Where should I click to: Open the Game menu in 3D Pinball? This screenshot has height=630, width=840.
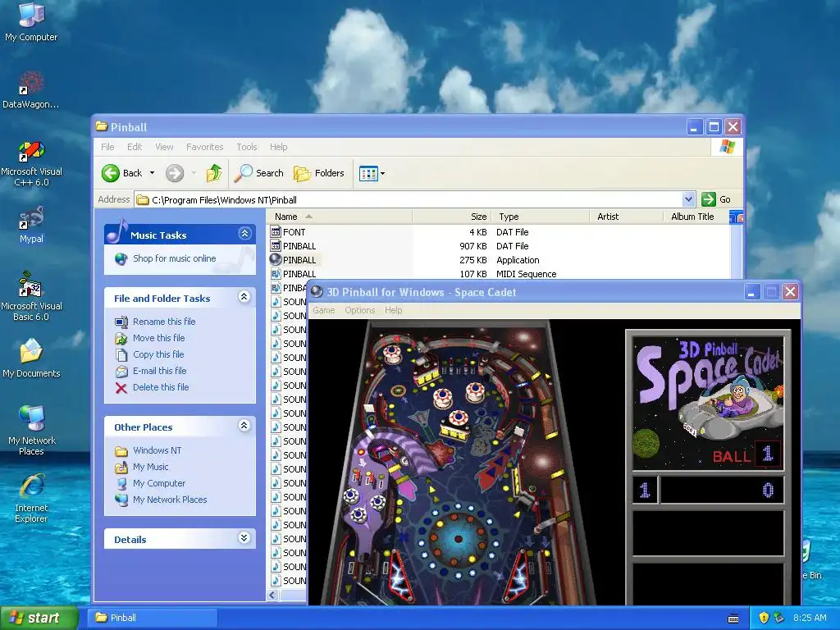click(323, 310)
